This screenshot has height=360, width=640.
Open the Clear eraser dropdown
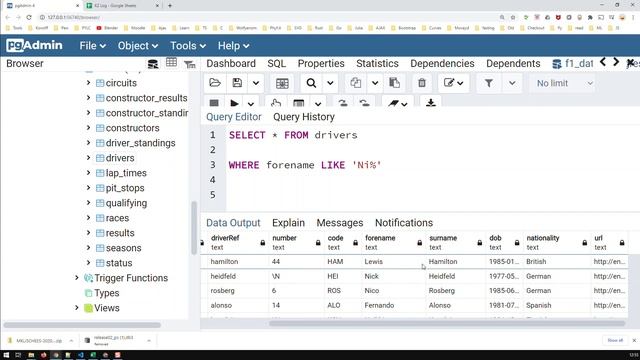click(x=398, y=103)
